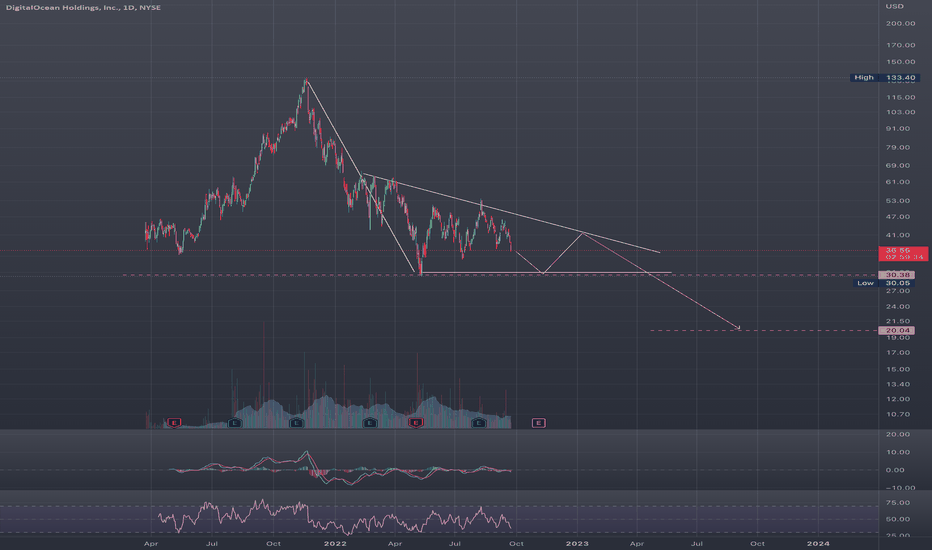Click the 200.00 price axis value
The image size is (932, 550).
[x=900, y=23]
